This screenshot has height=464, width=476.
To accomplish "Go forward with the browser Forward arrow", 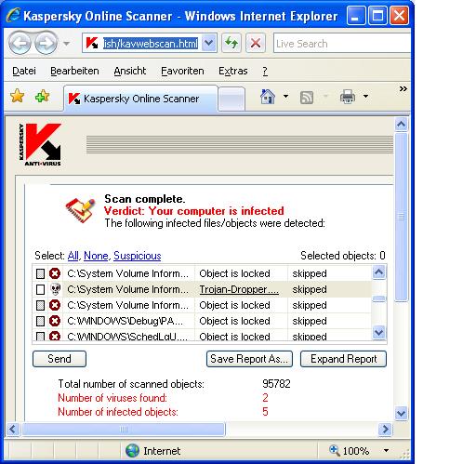I will click(x=46, y=43).
